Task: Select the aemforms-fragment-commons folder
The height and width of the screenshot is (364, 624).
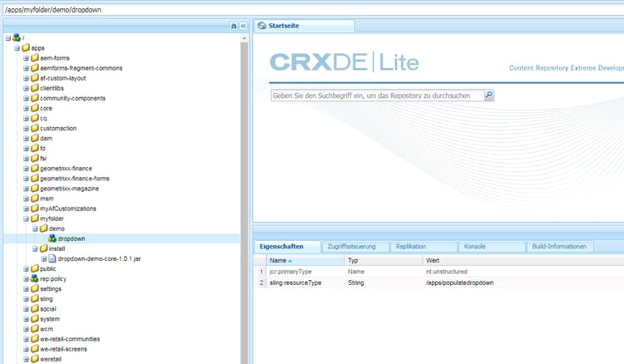Action: (x=81, y=68)
